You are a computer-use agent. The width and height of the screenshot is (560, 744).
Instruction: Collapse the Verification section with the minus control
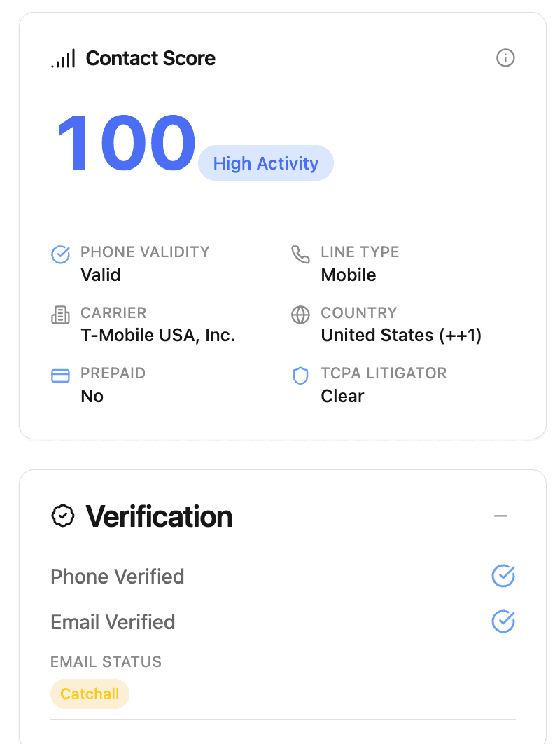[x=500, y=515]
